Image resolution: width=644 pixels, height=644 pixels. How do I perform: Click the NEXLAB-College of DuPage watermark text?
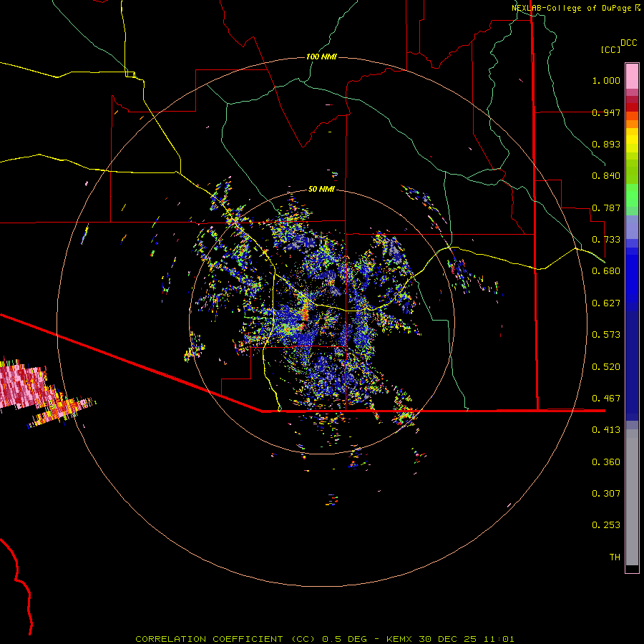click(575, 8)
